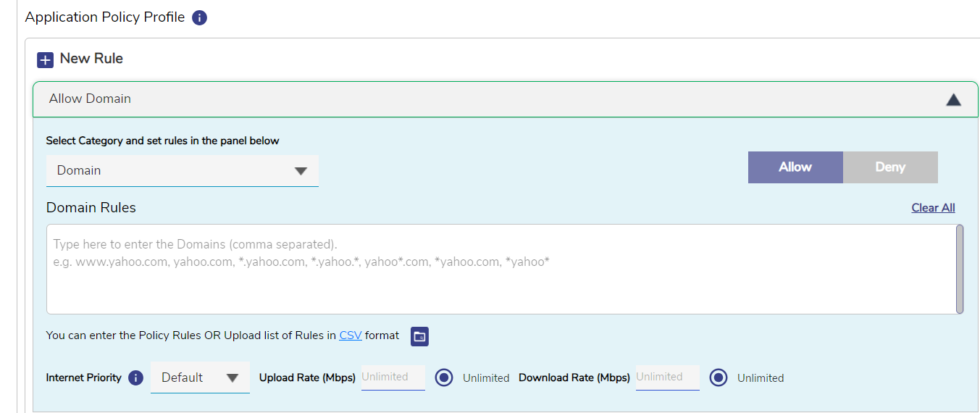The width and height of the screenshot is (980, 413).
Task: Click the New Rule label
Action: point(91,59)
